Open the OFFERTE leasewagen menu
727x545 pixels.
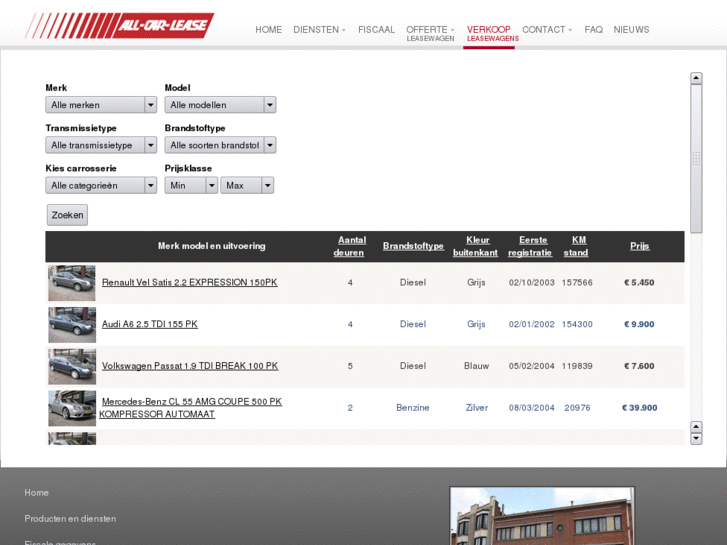[x=430, y=33]
